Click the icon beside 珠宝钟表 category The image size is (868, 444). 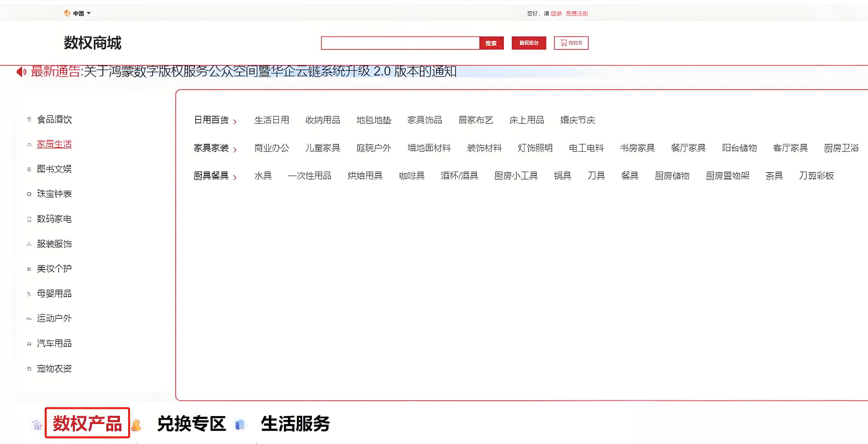tap(29, 194)
